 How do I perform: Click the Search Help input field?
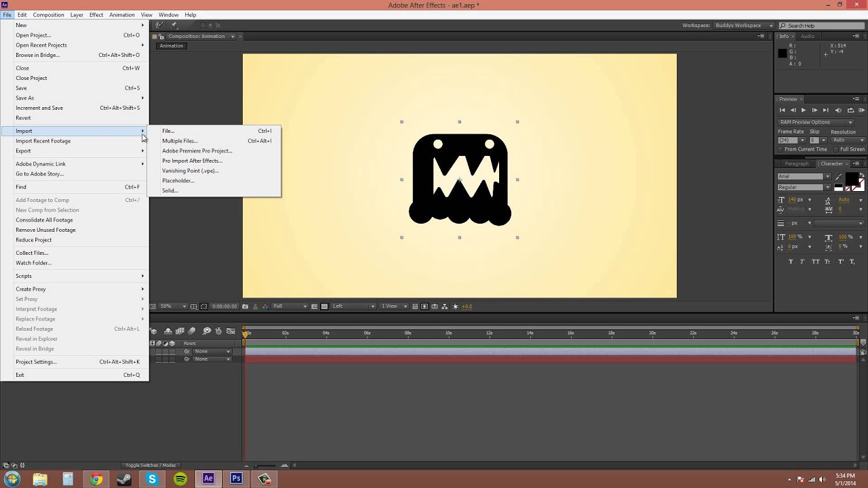[x=821, y=26]
